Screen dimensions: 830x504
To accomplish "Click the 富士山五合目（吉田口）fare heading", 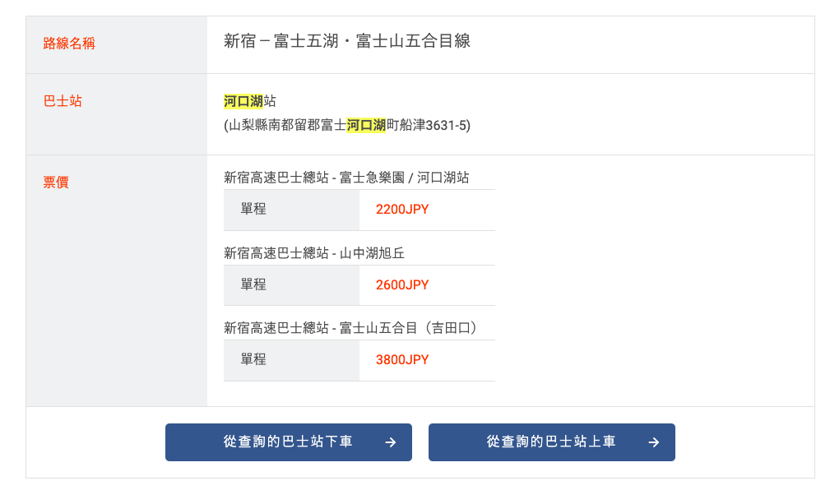I will (350, 328).
